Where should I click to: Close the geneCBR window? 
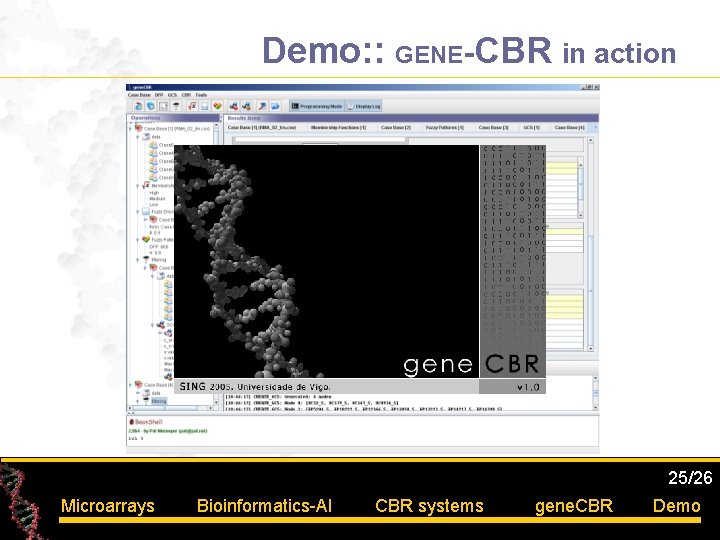(x=596, y=87)
